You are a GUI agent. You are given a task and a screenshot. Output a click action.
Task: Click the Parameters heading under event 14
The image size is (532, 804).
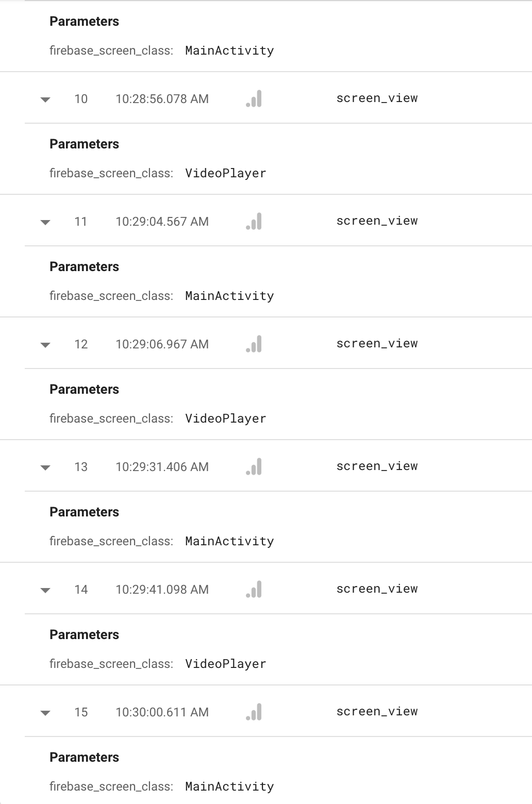[84, 634]
